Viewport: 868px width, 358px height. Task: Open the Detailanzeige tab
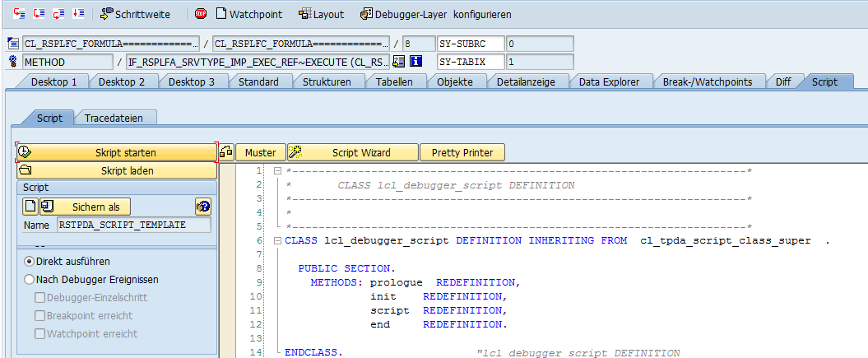click(526, 82)
